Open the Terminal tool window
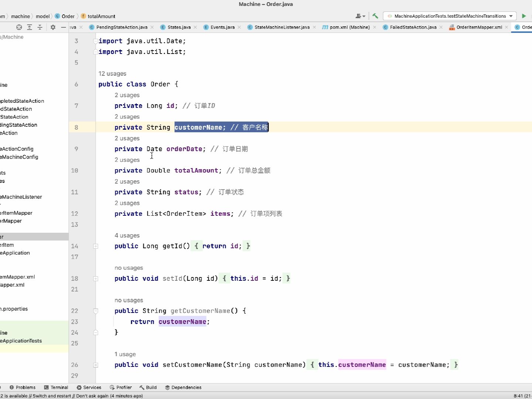 tap(56, 388)
